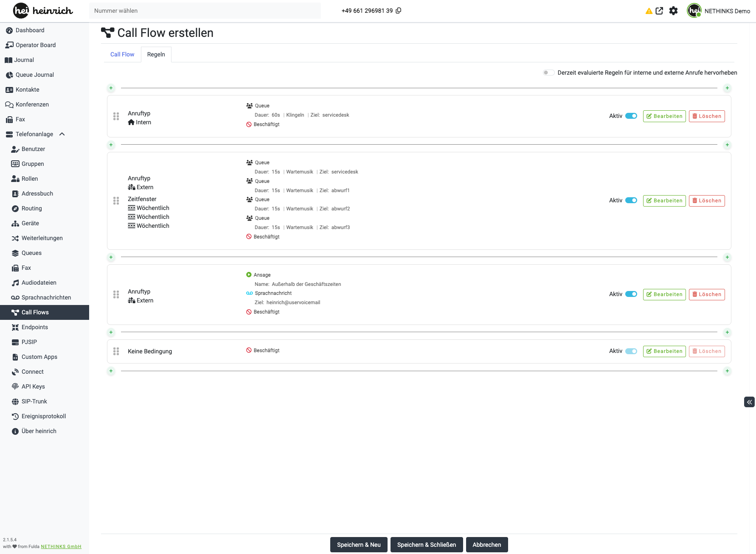This screenshot has width=756, height=554.
Task: Toggle Aktiv for the Ansage voicemail rule
Action: click(631, 294)
